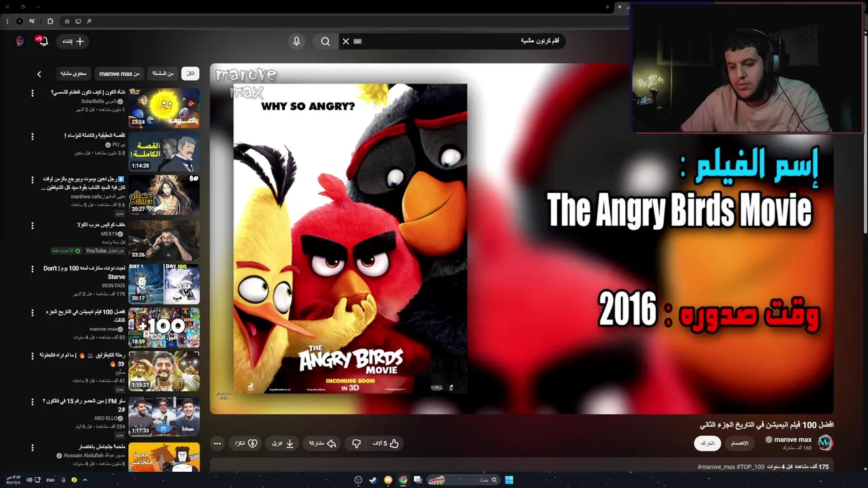Open the manhwa cafe 20:27 thumbnail

[x=164, y=195]
